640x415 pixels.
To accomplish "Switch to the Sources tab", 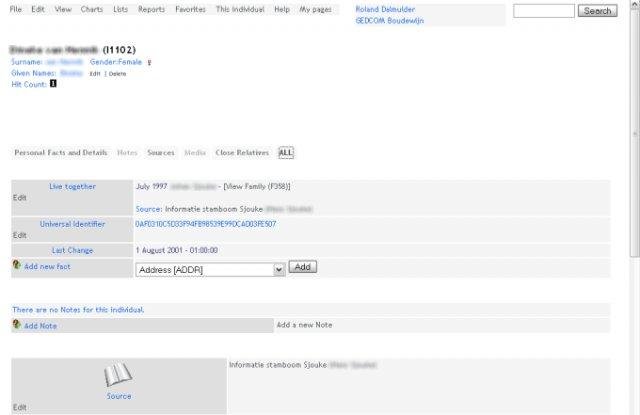I will click(x=161, y=153).
